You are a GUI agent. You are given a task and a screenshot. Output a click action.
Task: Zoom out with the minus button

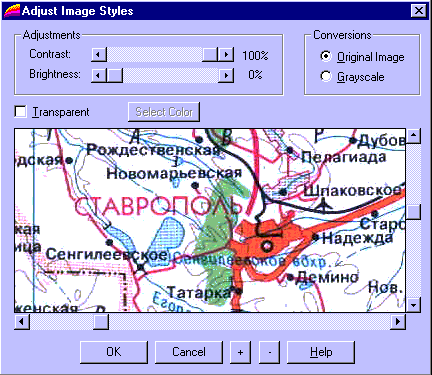click(269, 352)
